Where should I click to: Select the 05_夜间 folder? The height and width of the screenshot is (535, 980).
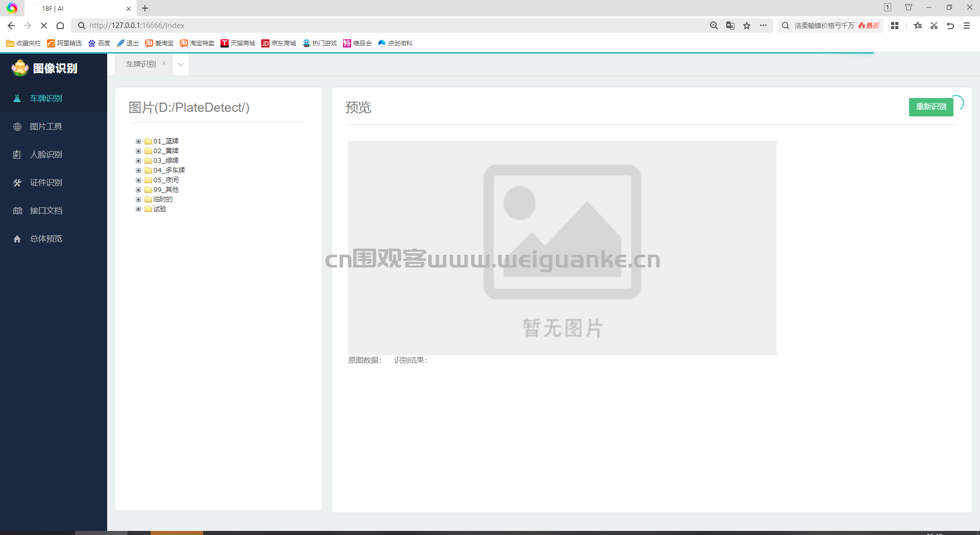pos(166,180)
